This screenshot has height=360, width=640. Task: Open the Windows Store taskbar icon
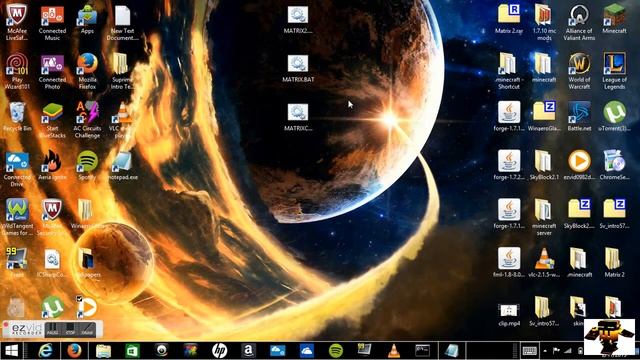click(x=132, y=350)
